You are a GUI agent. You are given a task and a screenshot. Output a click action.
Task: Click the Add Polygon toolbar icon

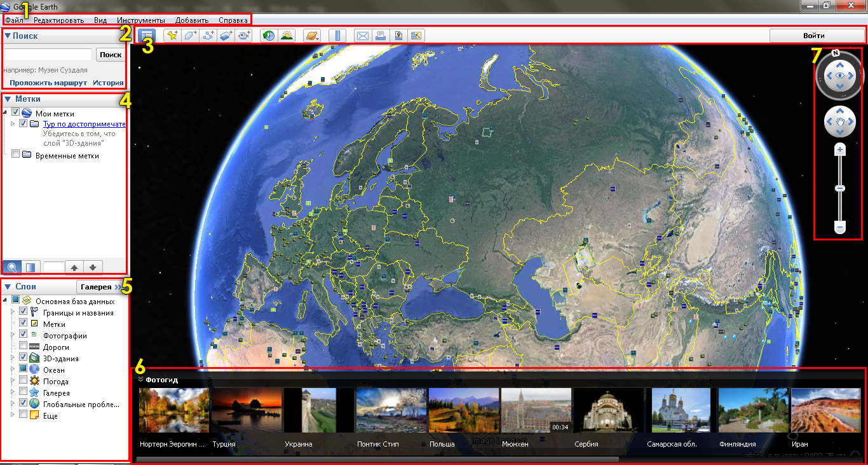[190, 36]
